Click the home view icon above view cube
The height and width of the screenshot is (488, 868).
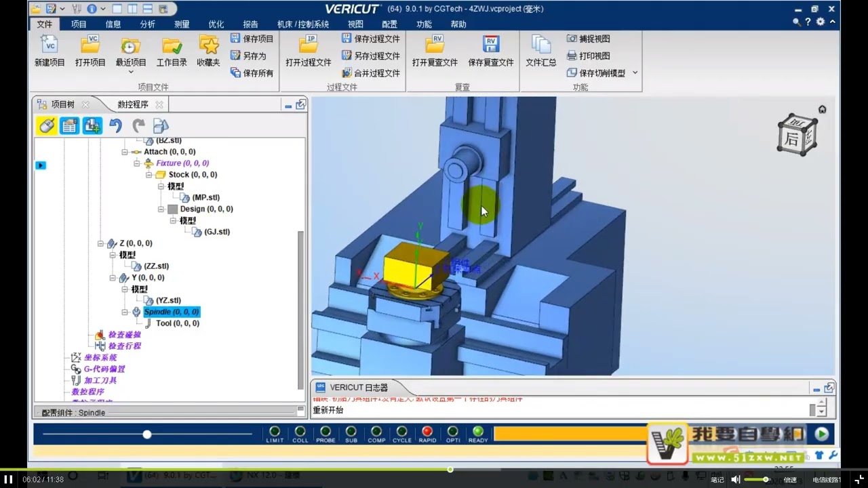click(x=822, y=109)
